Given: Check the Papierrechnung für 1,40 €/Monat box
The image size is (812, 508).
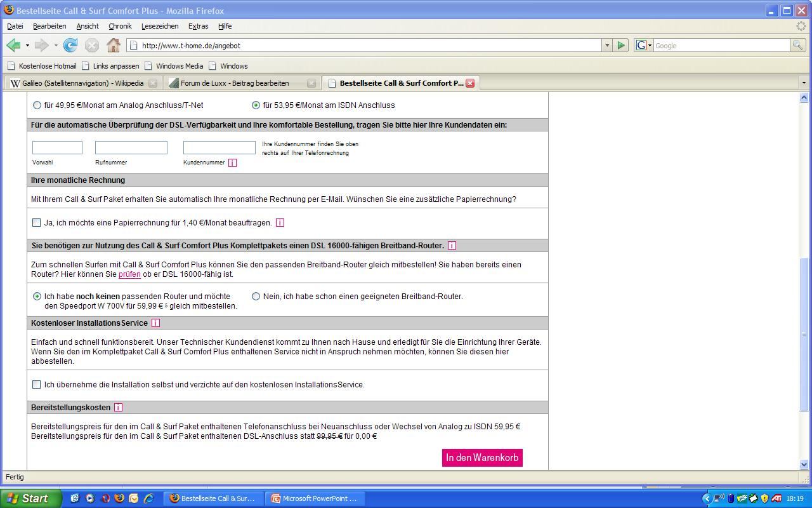Looking at the screenshot, I should (36, 223).
